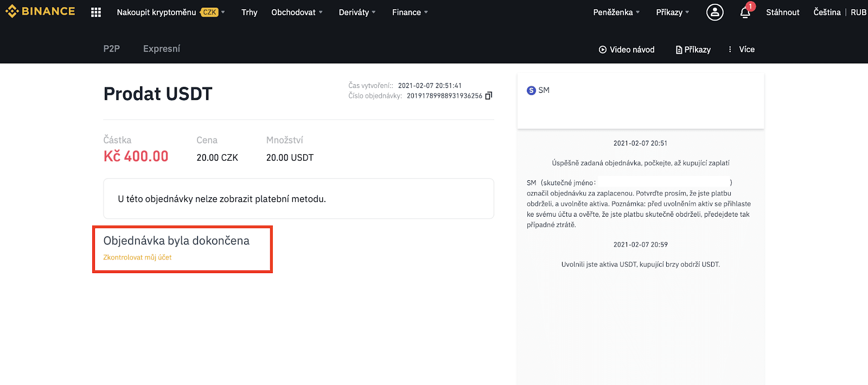
Task: Change the RUB currency setting
Action: click(x=858, y=12)
